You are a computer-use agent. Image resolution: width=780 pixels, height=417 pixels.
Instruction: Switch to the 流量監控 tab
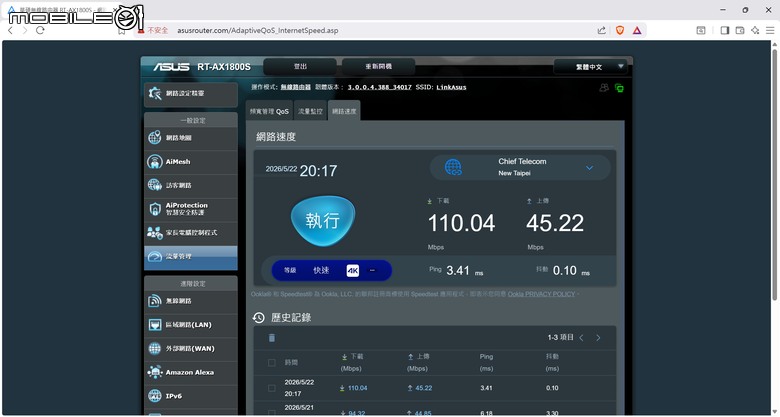tap(310, 111)
